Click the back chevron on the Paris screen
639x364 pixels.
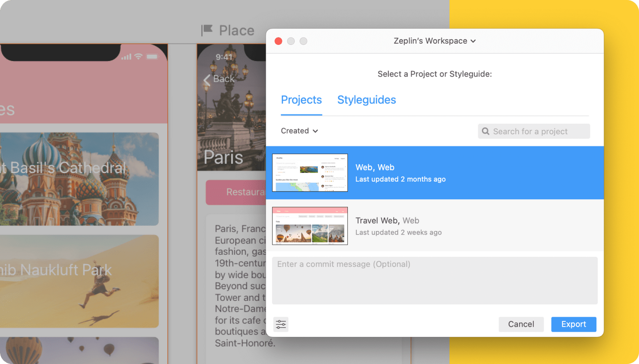coord(207,79)
